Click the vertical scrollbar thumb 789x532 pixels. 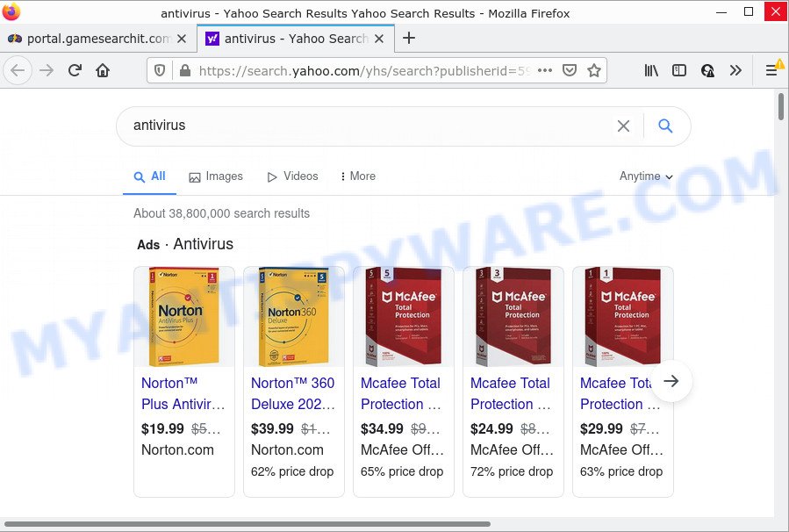(x=781, y=106)
